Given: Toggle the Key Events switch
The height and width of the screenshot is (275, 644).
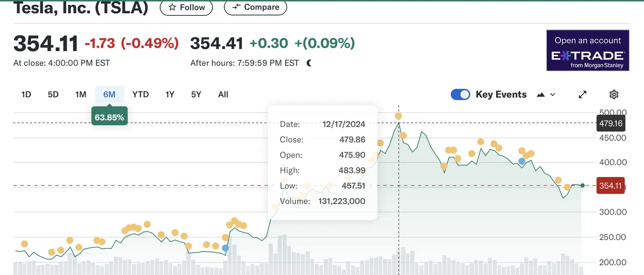Looking at the screenshot, I should (x=460, y=94).
